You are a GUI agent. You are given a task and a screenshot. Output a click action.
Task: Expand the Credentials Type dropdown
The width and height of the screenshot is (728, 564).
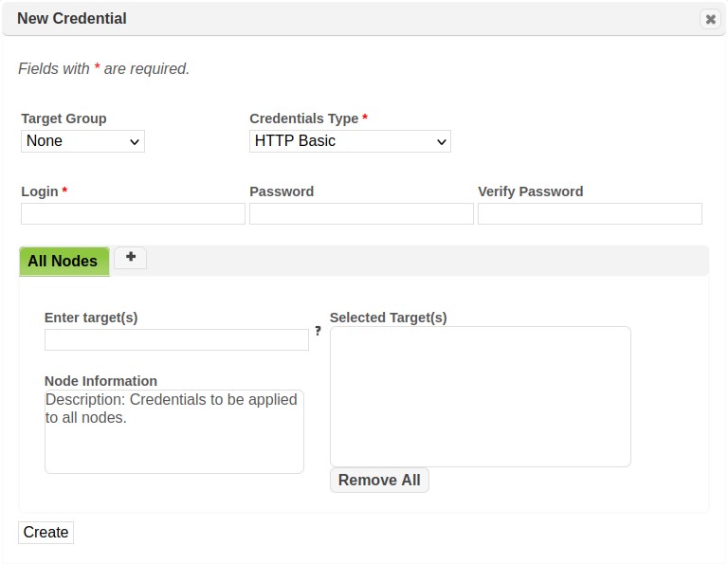(350, 141)
